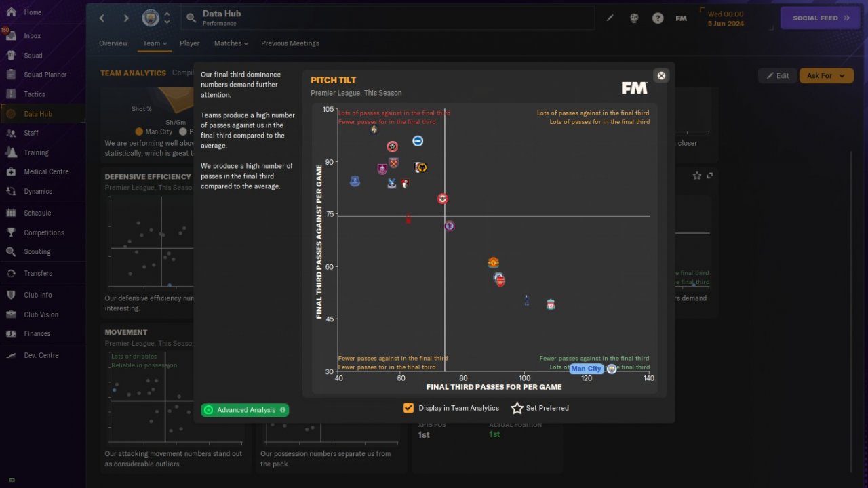Click the date Wed 5 Jun 2024
Screen dimensions: 868x488
(x=726, y=18)
